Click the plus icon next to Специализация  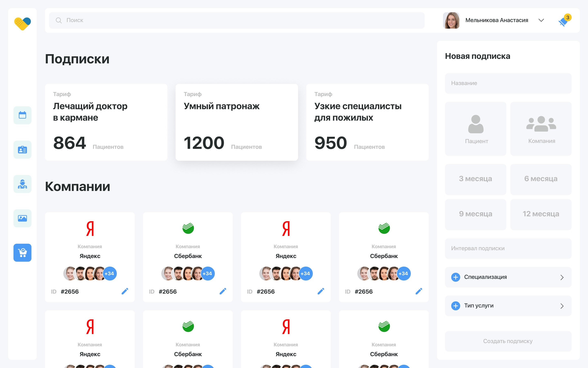pyautogui.click(x=455, y=277)
